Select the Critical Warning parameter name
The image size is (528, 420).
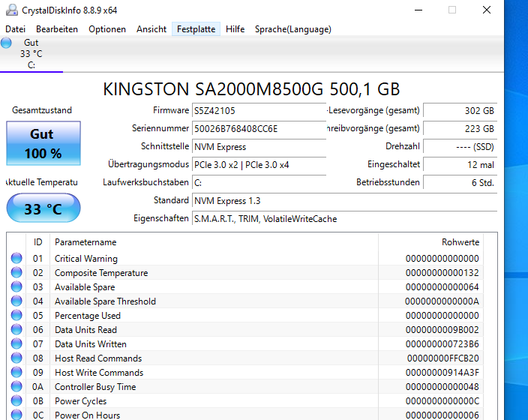pyautogui.click(x=86, y=259)
